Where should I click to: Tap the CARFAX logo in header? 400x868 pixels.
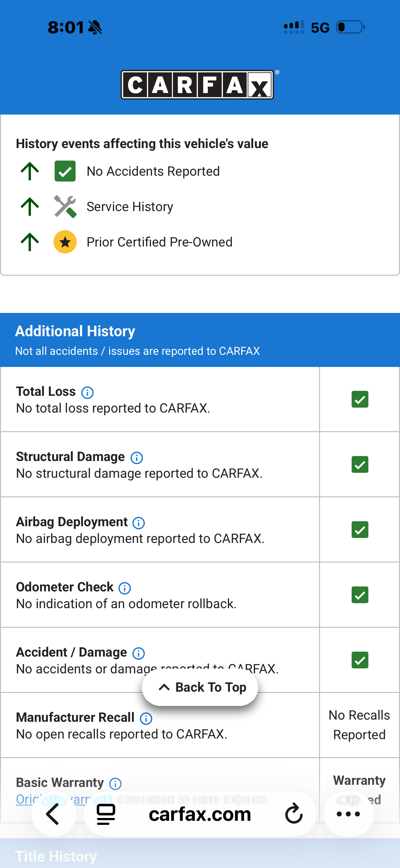click(x=197, y=84)
